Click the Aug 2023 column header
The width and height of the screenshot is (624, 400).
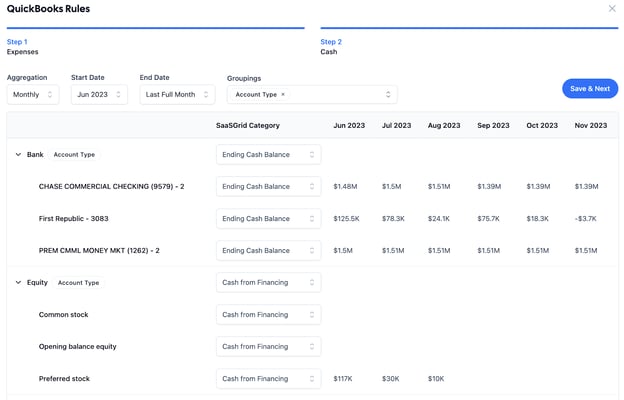pyautogui.click(x=444, y=125)
